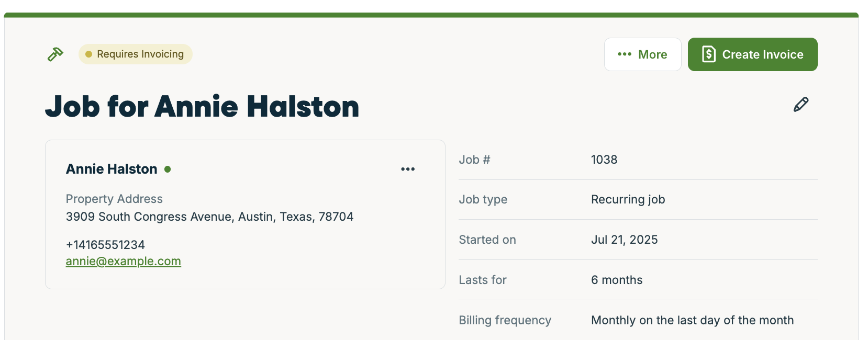The width and height of the screenshot is (868, 340).
Task: Open the client card three-dot menu
Action: click(x=408, y=169)
